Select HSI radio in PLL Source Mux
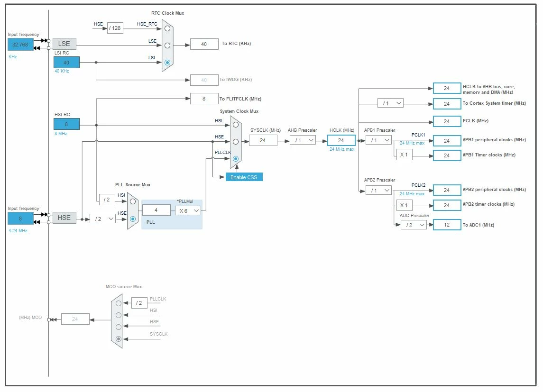This screenshot has width=543, height=392. pyautogui.click(x=133, y=201)
